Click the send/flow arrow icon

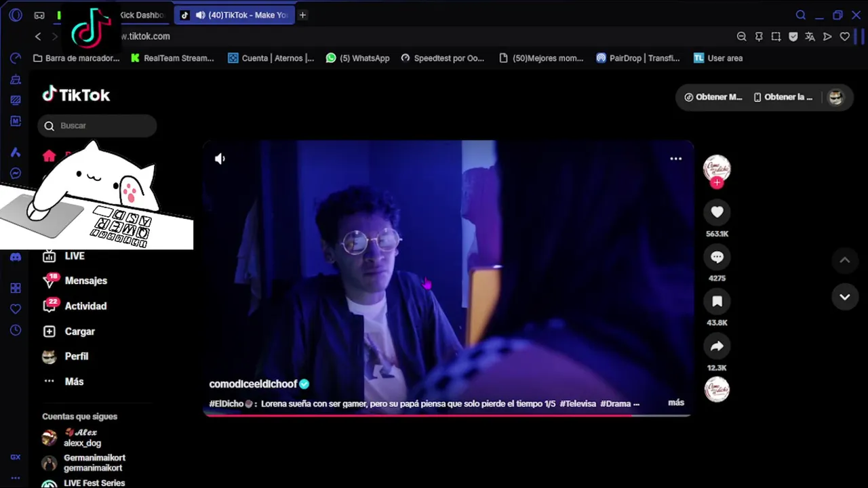(x=827, y=37)
